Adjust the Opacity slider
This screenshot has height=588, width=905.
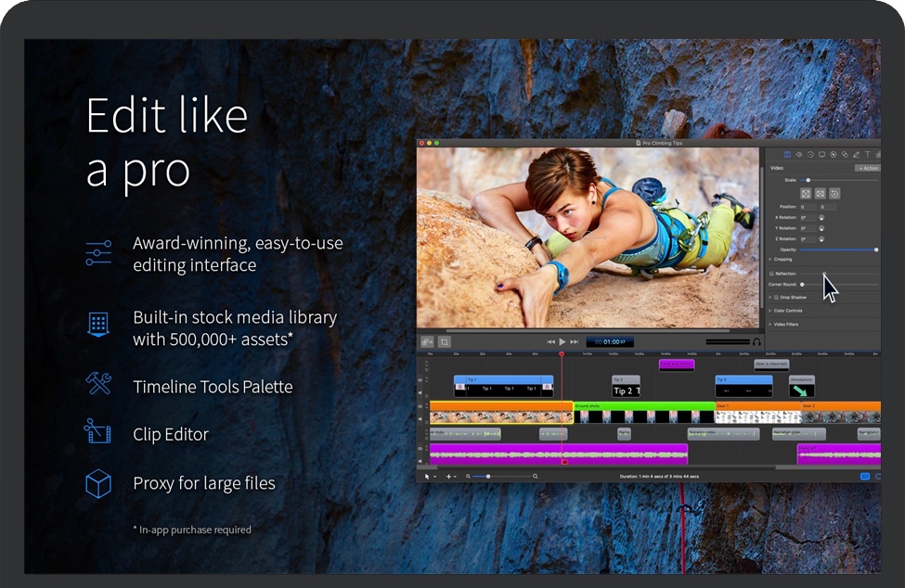[x=839, y=249]
